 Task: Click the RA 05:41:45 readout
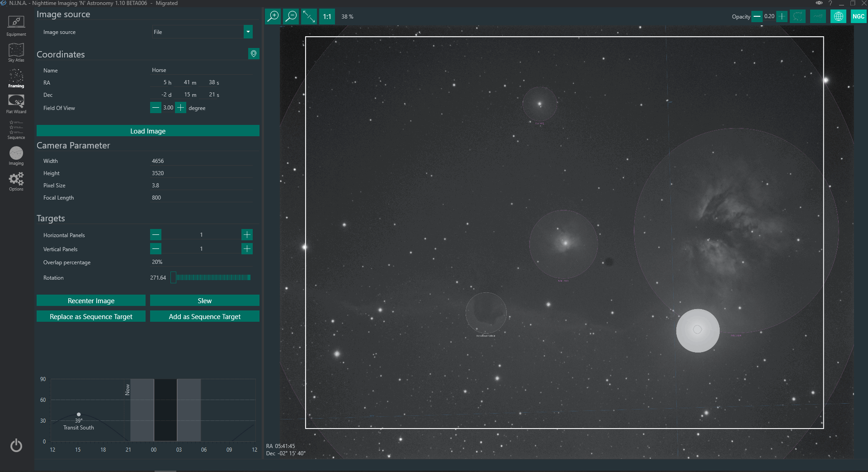[x=280, y=446]
